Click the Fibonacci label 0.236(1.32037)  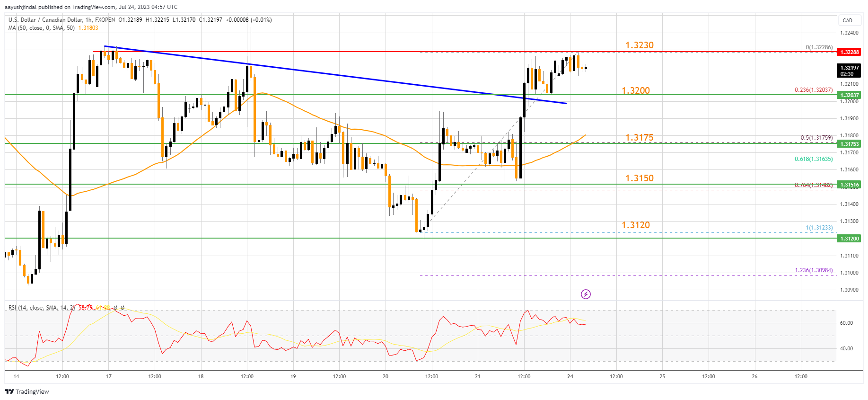[x=814, y=90]
